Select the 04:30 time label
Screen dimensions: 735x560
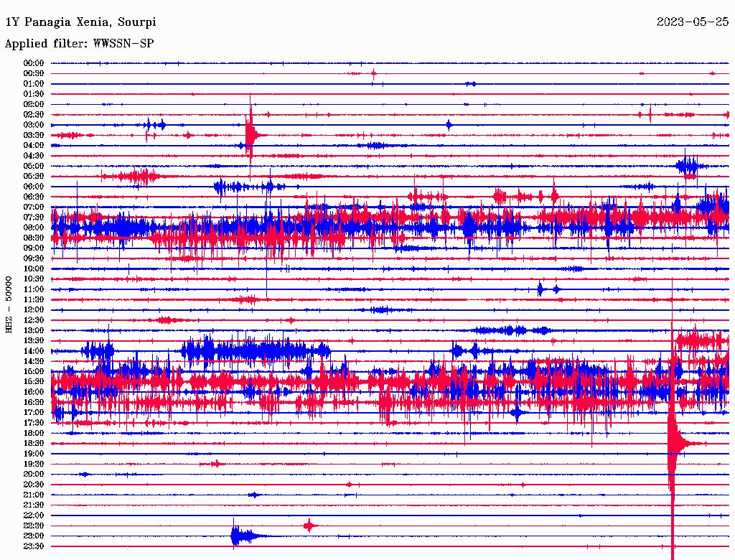(x=34, y=156)
